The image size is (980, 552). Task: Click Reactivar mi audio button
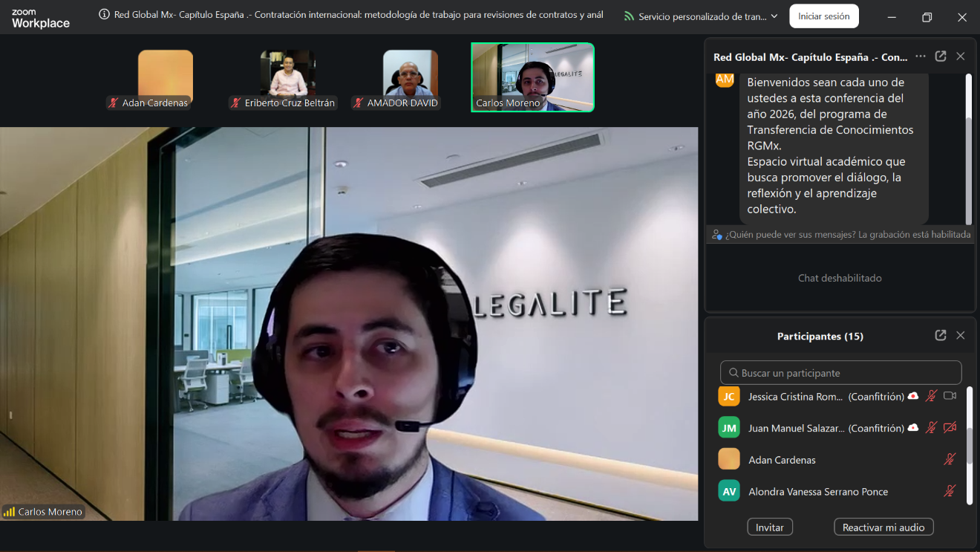pyautogui.click(x=883, y=527)
